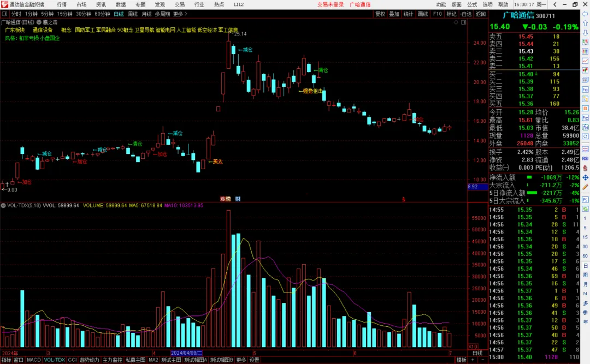Click the blue up-arrow icon in the right sidebar
The image size is (590, 364).
(585, 23)
